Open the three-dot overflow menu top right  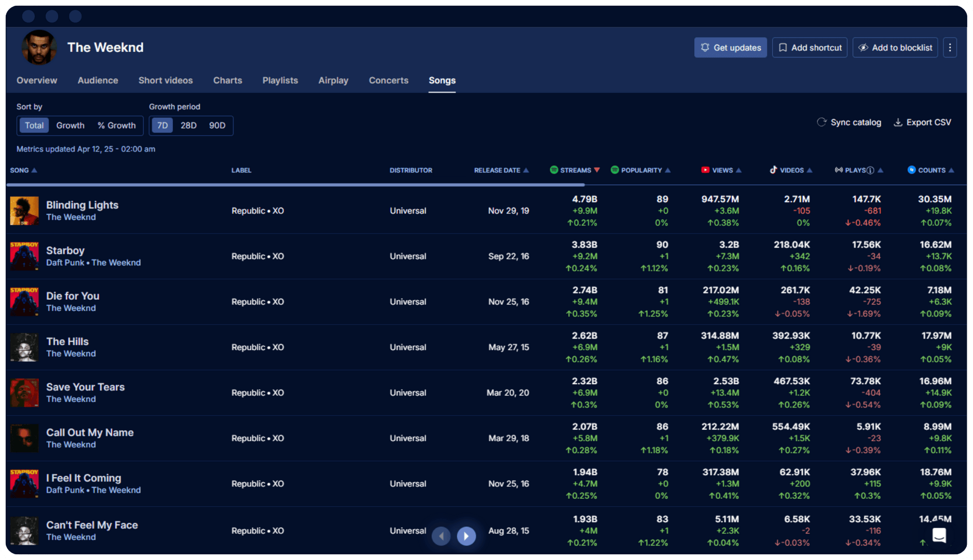pos(950,47)
